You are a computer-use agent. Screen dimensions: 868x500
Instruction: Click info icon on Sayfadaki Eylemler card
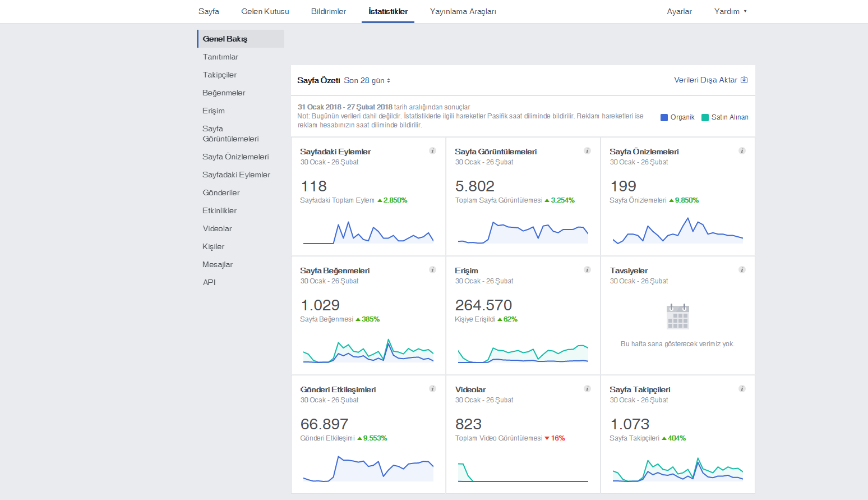432,150
